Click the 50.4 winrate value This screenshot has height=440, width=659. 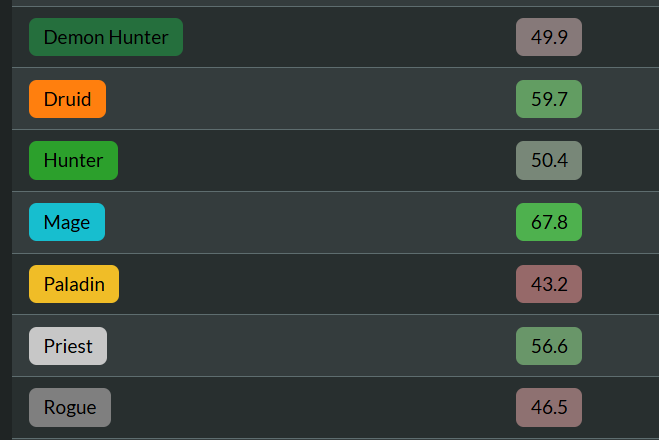pos(549,161)
